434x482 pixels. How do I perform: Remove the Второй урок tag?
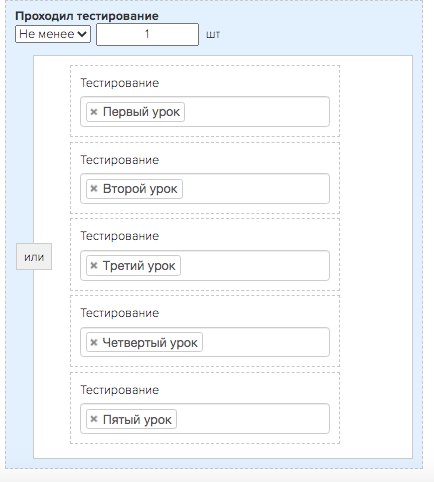pyautogui.click(x=94, y=189)
